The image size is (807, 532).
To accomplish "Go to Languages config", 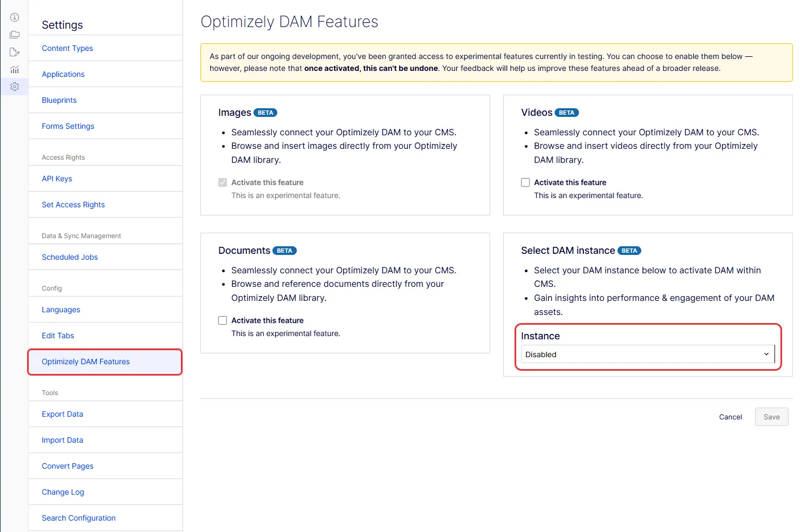I will (x=61, y=310).
